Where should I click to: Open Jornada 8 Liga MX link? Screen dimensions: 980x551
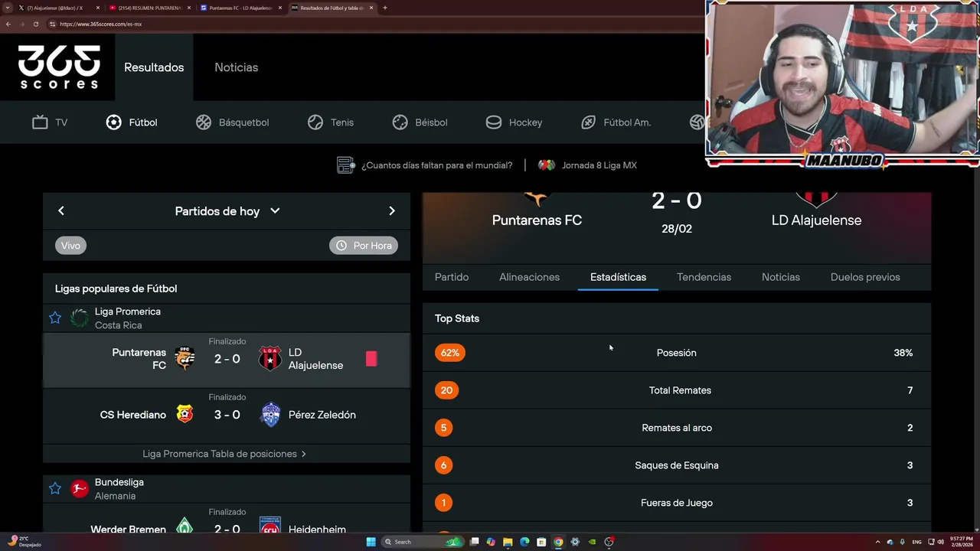pyautogui.click(x=588, y=165)
